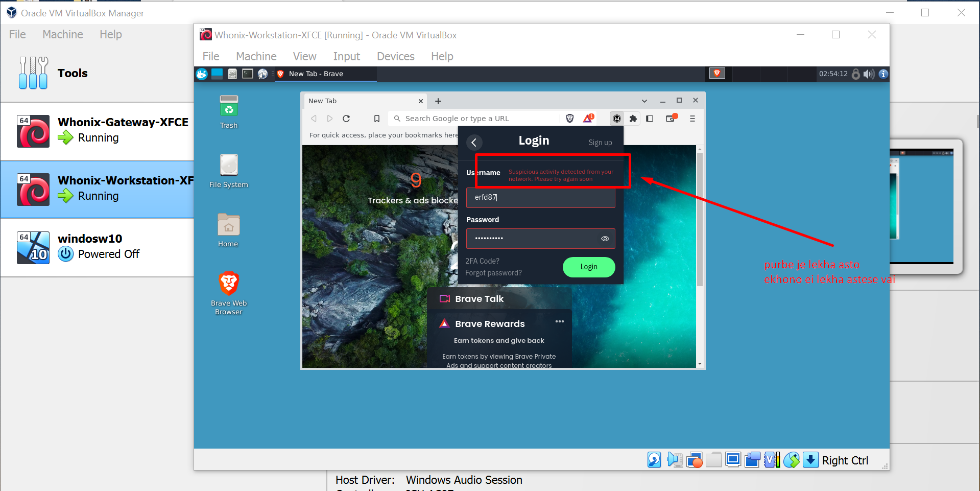Click info icon in XFCE panel
980x491 pixels.
pos(883,74)
